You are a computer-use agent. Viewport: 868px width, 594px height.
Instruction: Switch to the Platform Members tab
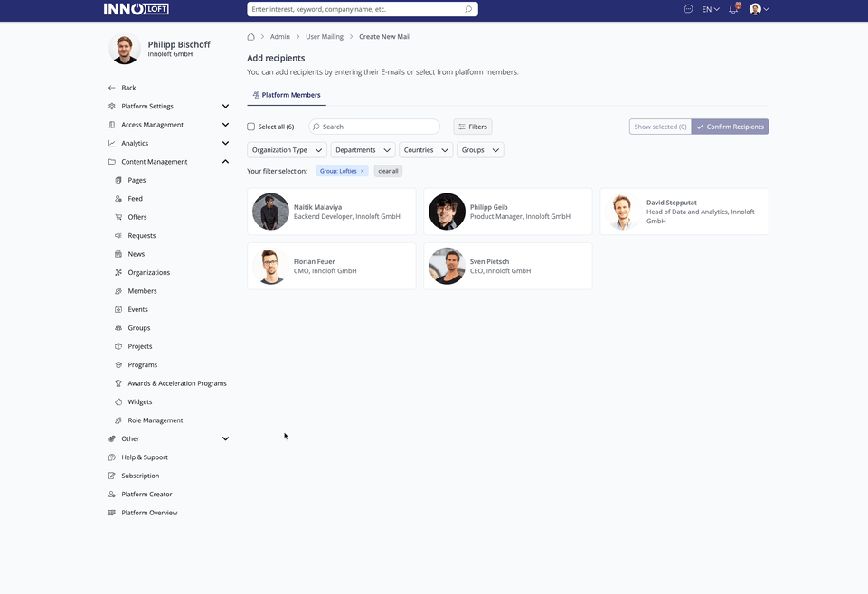pos(287,95)
